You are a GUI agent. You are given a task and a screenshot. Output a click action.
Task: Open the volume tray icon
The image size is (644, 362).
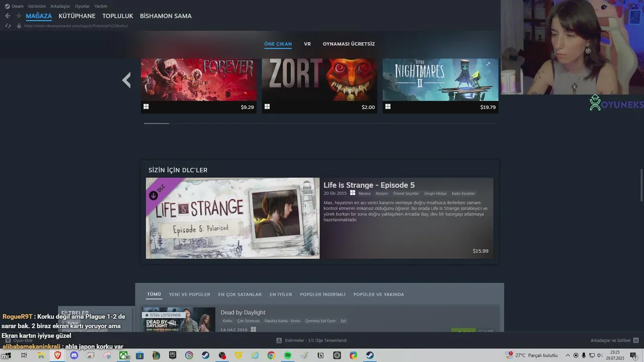point(600,355)
